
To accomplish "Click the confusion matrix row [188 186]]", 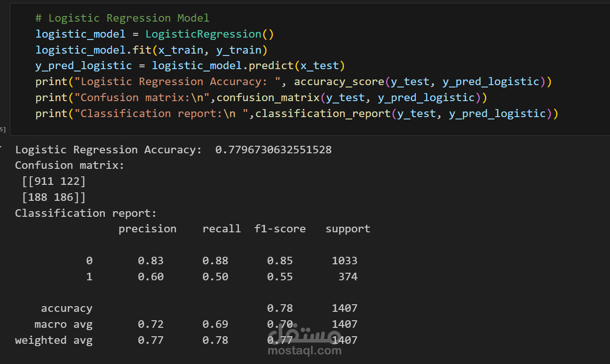I will [54, 197].
